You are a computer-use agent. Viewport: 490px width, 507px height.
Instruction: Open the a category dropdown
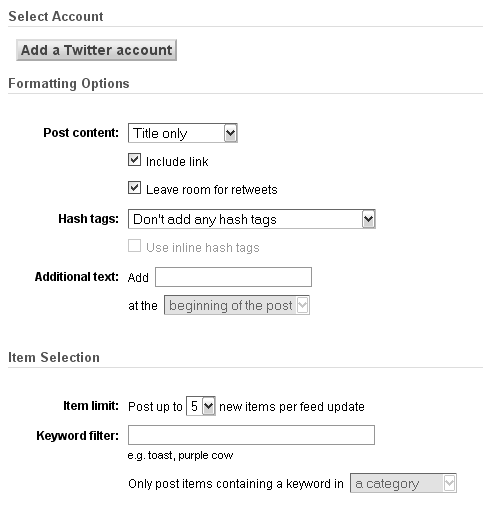(x=403, y=483)
